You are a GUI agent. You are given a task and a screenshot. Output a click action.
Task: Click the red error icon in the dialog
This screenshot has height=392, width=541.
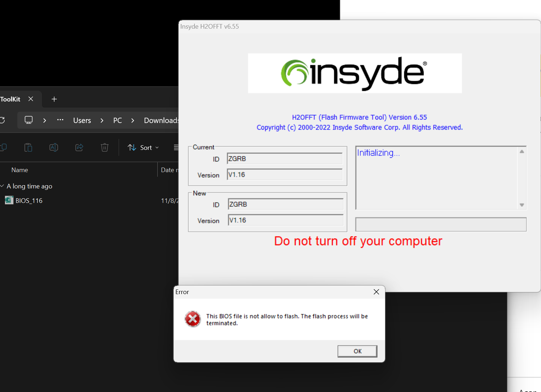point(193,319)
